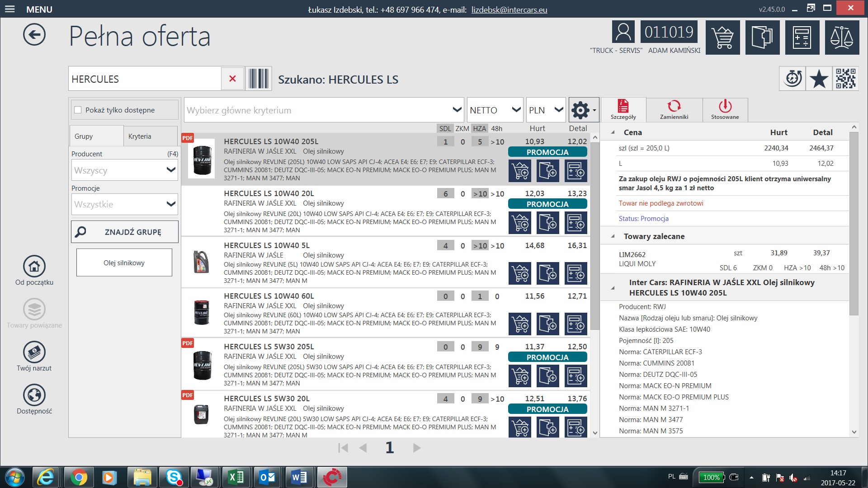Image resolution: width=868 pixels, height=488 pixels.
Task: Open the hamburger MENU icon
Action: pos(10,9)
